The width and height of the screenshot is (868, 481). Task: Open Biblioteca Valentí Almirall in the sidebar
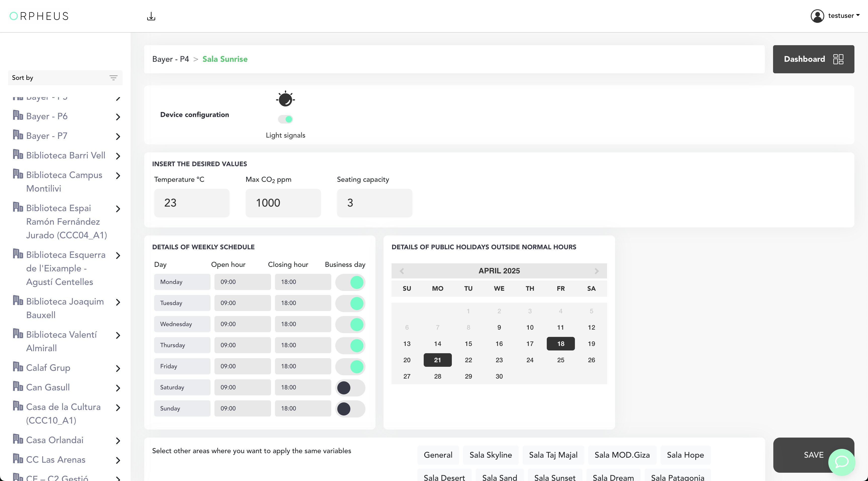point(61,341)
